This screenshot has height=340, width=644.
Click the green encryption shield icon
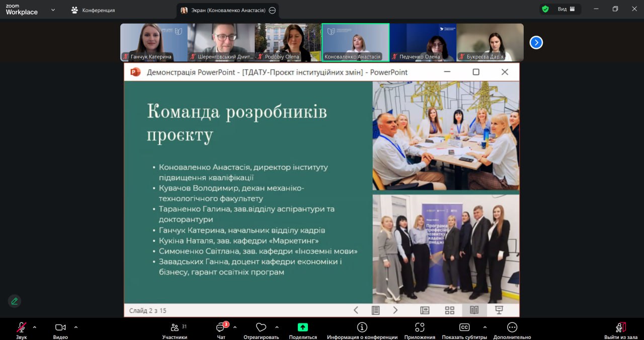(x=545, y=9)
